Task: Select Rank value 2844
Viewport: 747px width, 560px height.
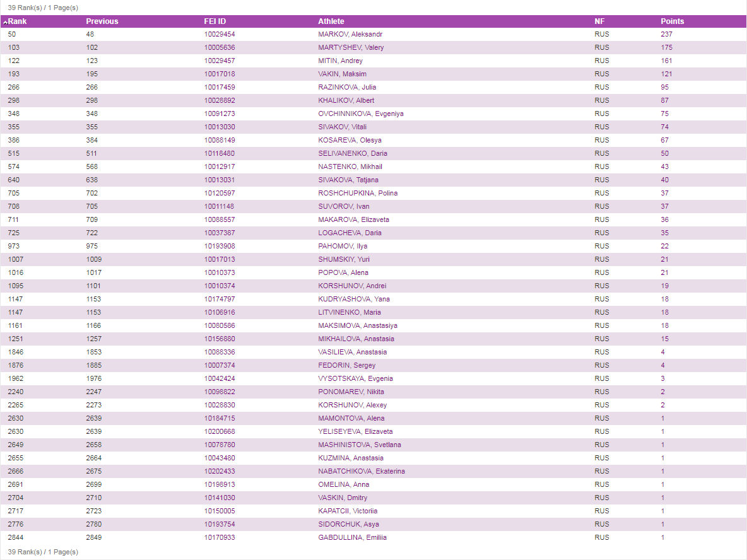Action: tap(16, 538)
